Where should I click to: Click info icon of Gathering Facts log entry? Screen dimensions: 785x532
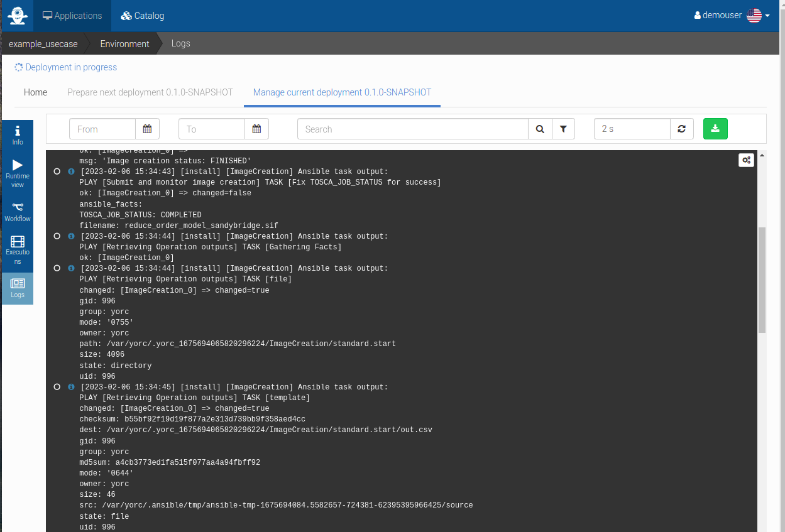click(x=71, y=236)
